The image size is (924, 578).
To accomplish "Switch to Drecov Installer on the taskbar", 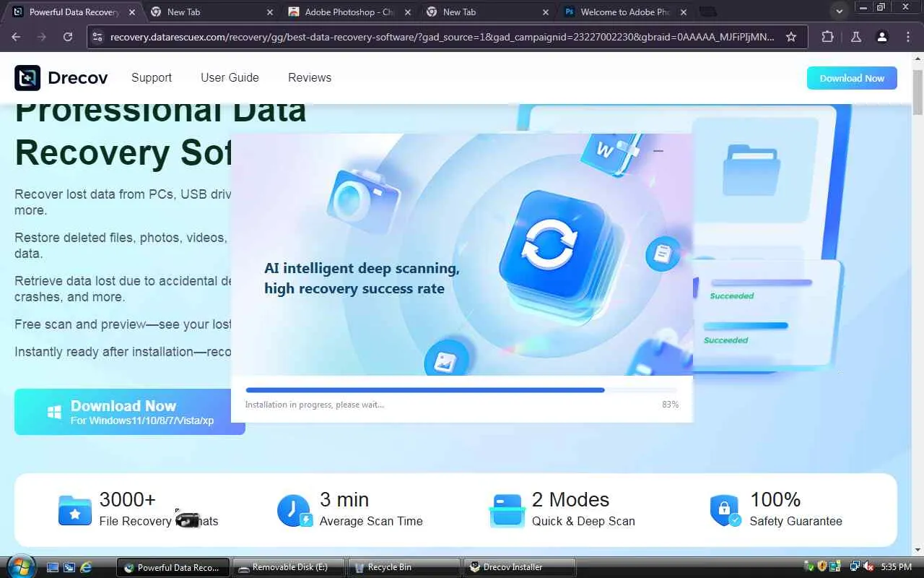I will pos(520,567).
